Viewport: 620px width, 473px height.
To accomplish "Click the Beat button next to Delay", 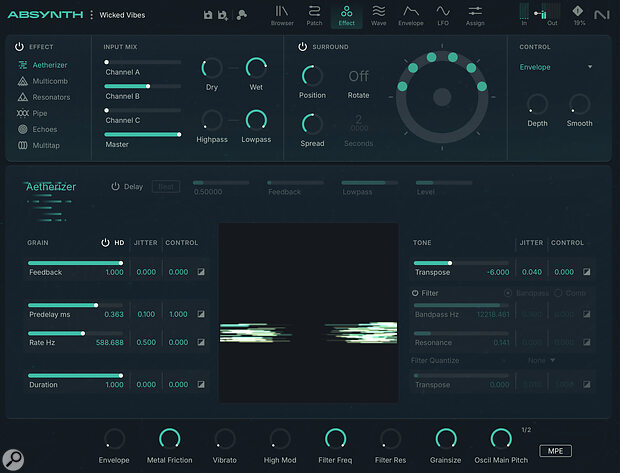I will [x=166, y=187].
